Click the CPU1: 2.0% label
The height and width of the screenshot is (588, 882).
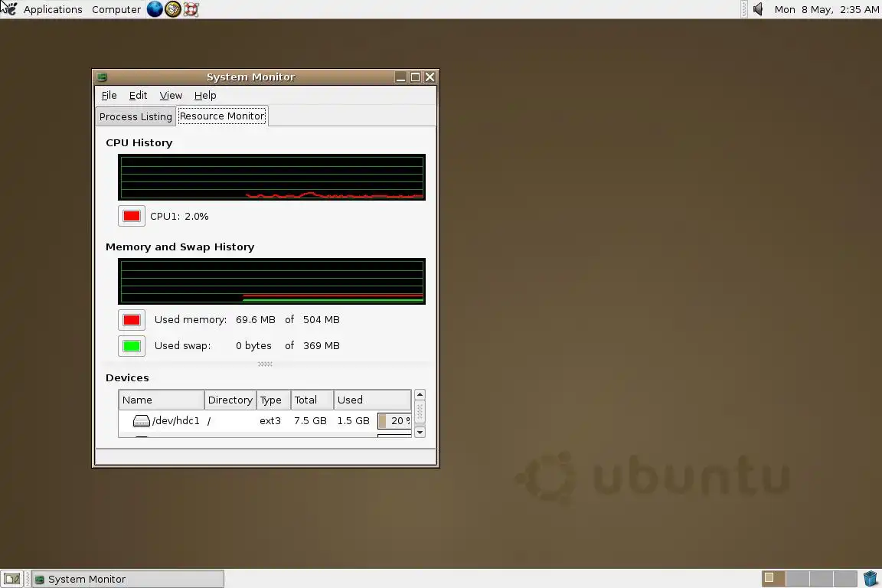(179, 216)
